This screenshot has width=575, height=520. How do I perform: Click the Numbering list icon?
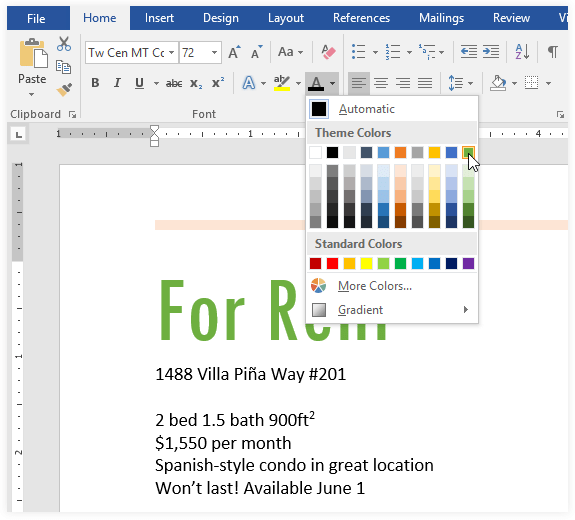(x=393, y=52)
